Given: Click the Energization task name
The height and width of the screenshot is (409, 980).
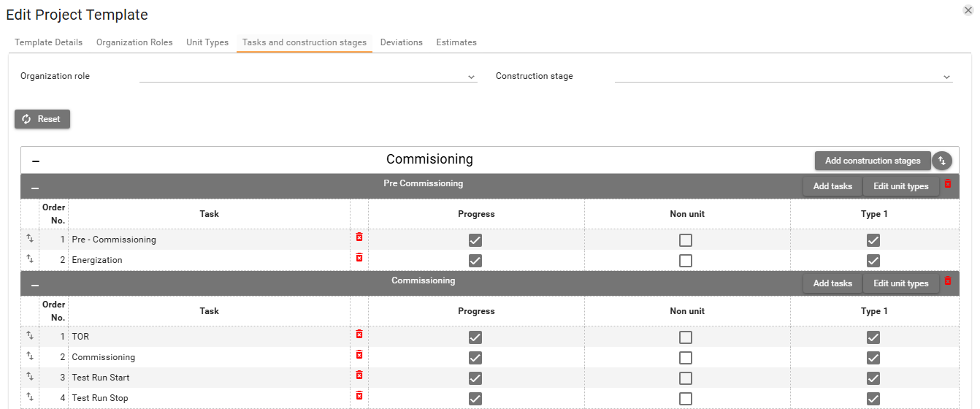Looking at the screenshot, I should (97, 260).
